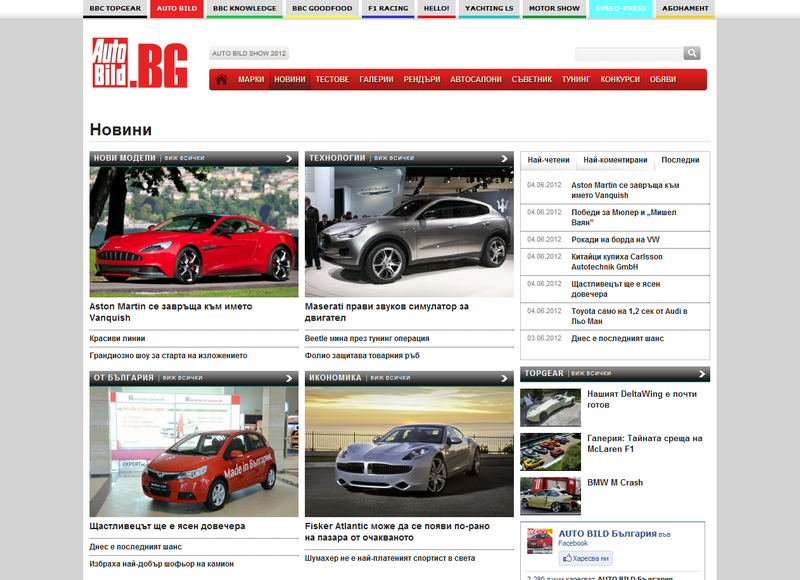Click 'виж всички' in Нови модели header
The width and height of the screenshot is (800, 580).
click(184, 158)
